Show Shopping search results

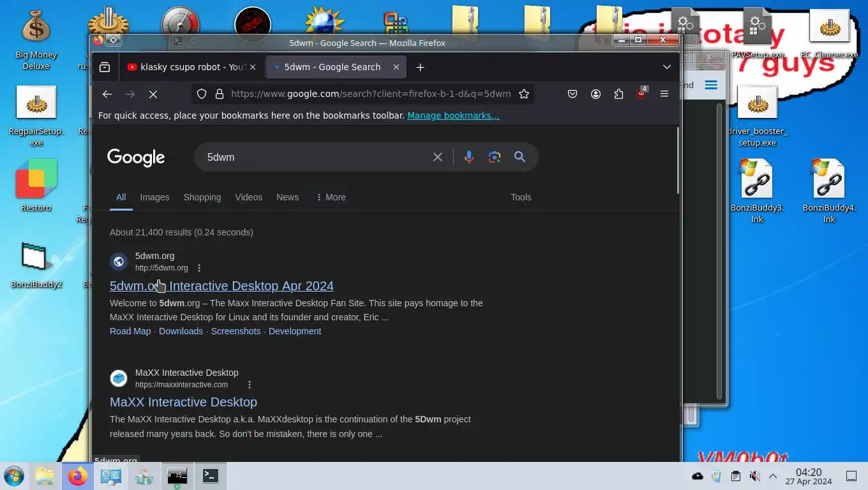tap(202, 197)
